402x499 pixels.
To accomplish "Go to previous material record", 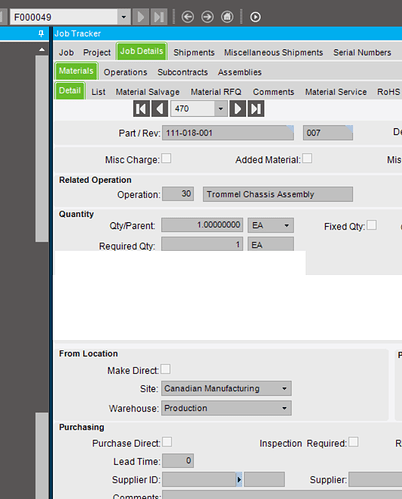I will click(160, 109).
